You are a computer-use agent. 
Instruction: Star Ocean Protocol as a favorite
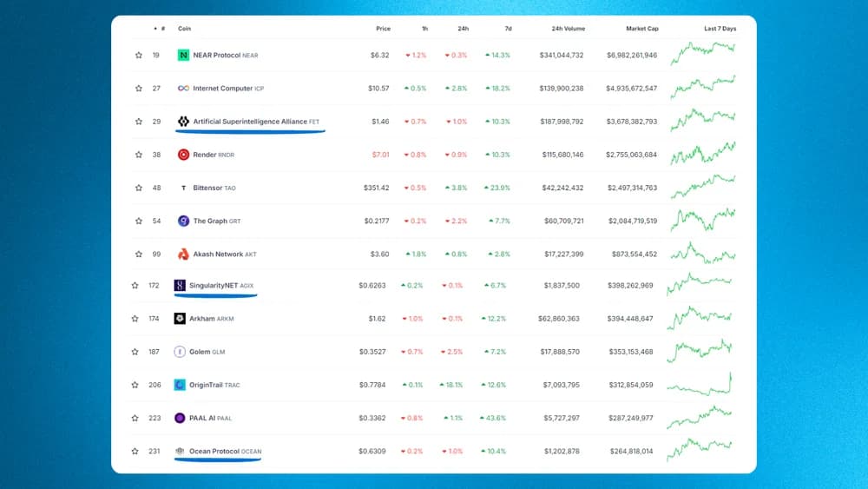coord(135,452)
